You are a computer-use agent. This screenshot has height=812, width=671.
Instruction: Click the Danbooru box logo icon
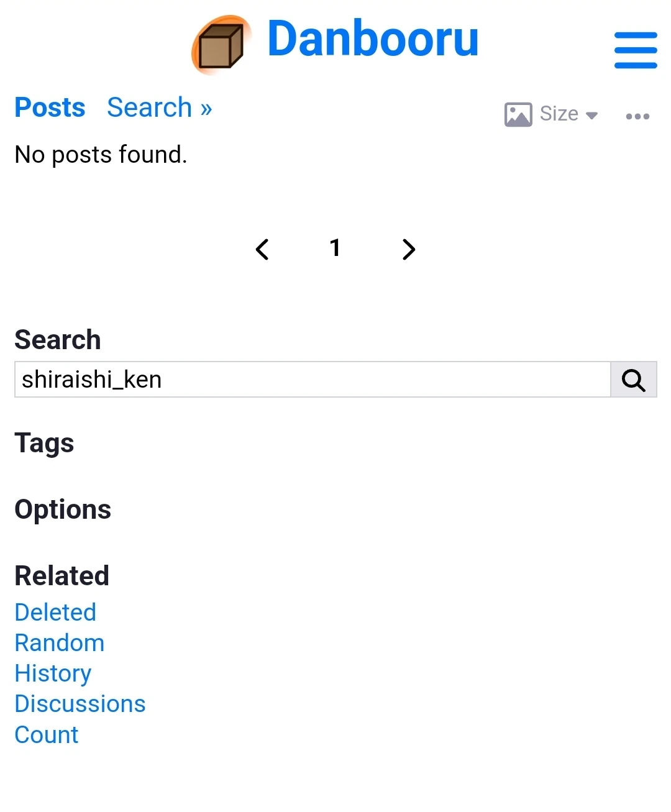(221, 45)
